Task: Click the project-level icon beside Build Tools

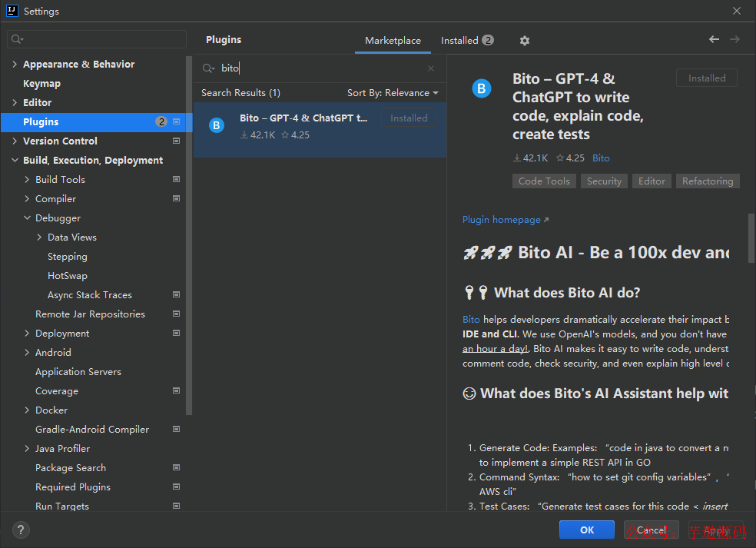Action: [x=177, y=179]
